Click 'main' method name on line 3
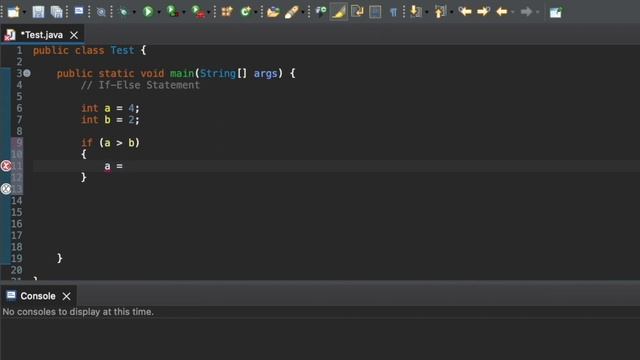This screenshot has height=360, width=640. 182,73
